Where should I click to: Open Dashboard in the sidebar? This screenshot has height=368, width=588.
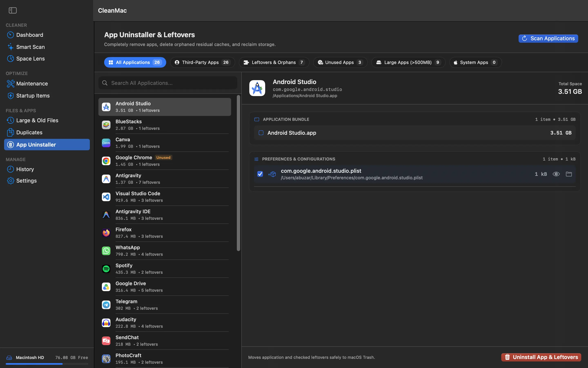[x=47, y=35]
